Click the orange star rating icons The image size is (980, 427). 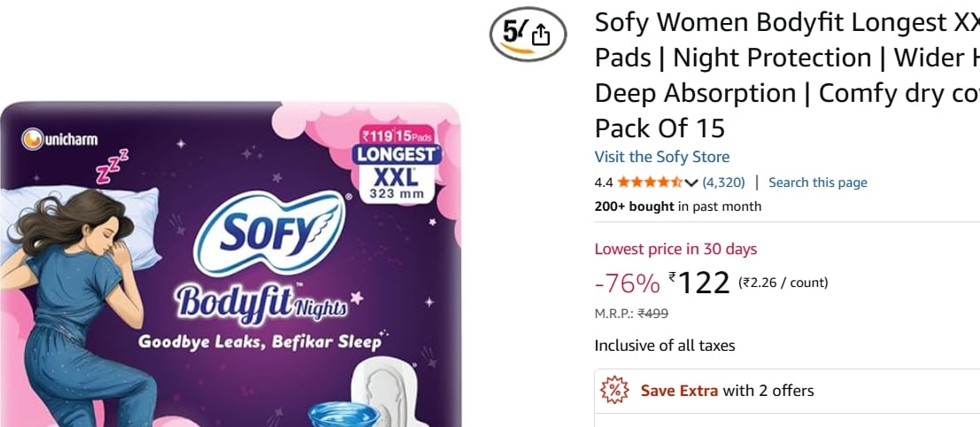[x=650, y=182]
